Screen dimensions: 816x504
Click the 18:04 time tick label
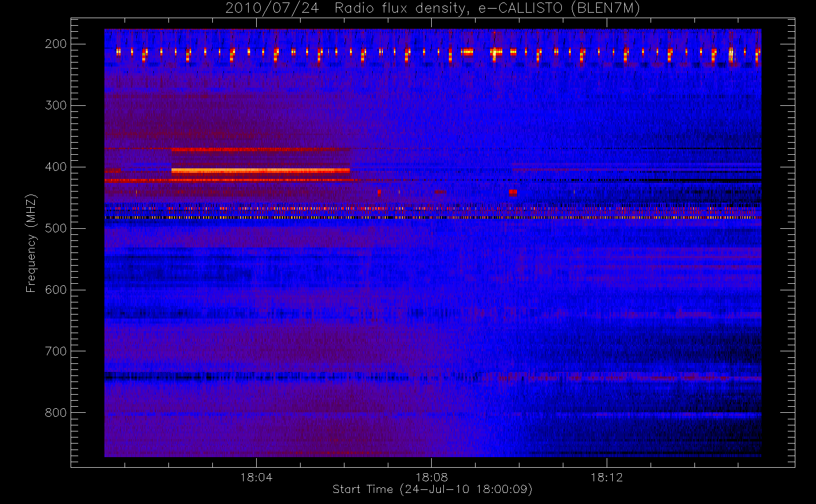[x=256, y=477]
